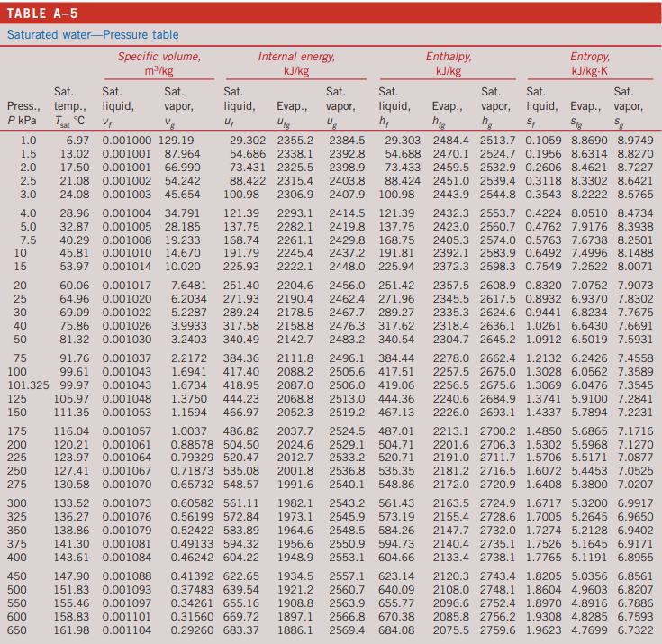Image resolution: width=662 pixels, height=644 pixels.
Task: Select saturation temperature '151.83'
Action: click(x=71, y=590)
